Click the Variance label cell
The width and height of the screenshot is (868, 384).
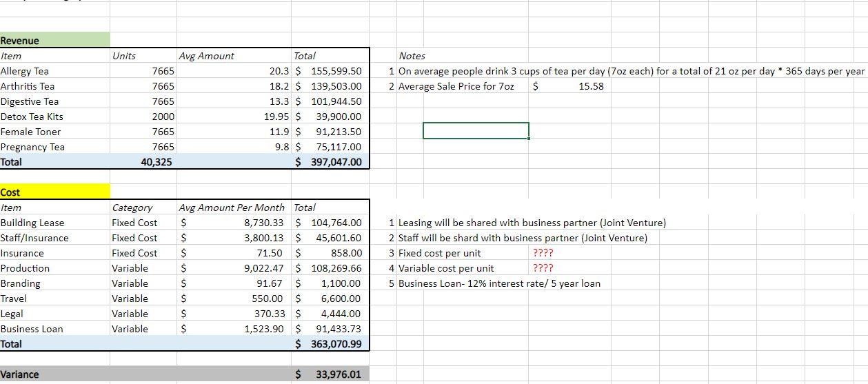point(54,374)
